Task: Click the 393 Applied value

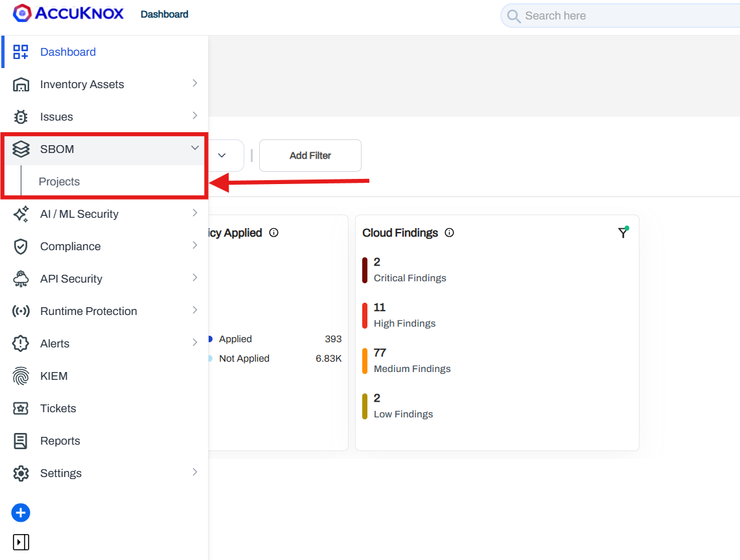Action: point(333,339)
